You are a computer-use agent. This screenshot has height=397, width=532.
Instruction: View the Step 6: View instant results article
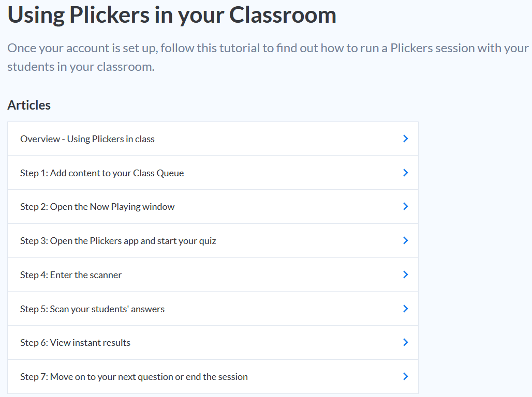(75, 343)
